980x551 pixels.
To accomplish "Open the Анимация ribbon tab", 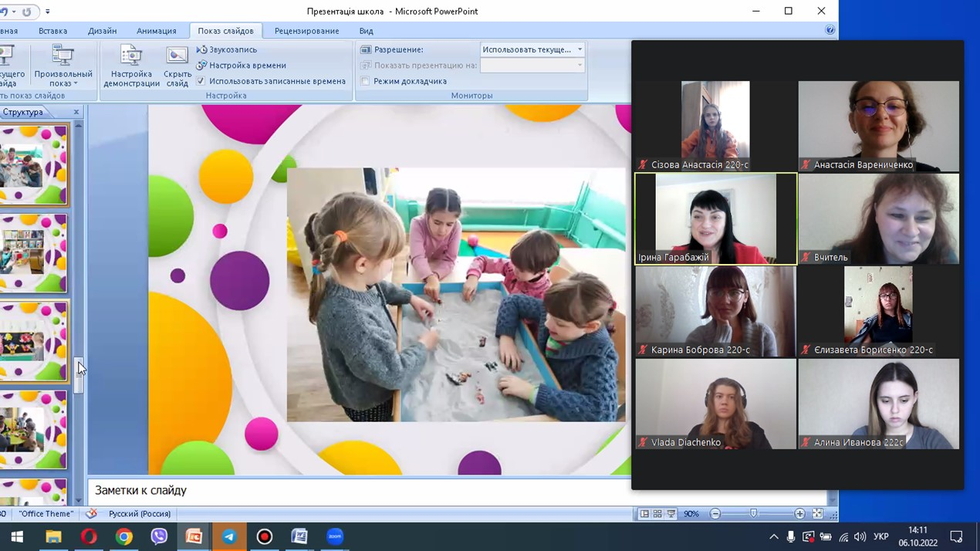I will (157, 31).
